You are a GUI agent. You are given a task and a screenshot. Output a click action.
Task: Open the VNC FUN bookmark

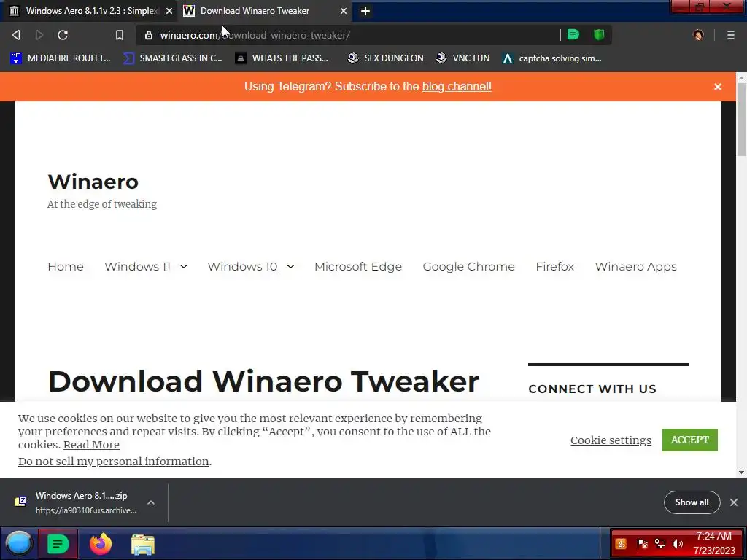(463, 58)
